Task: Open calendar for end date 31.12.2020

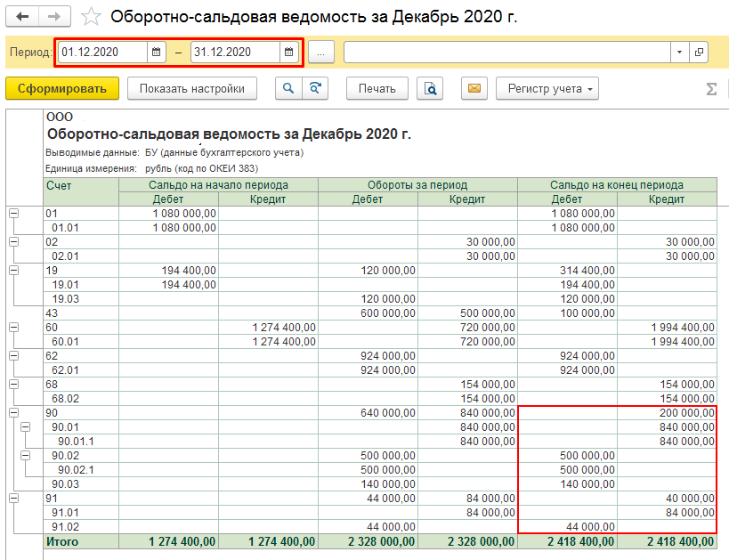Action: click(288, 53)
